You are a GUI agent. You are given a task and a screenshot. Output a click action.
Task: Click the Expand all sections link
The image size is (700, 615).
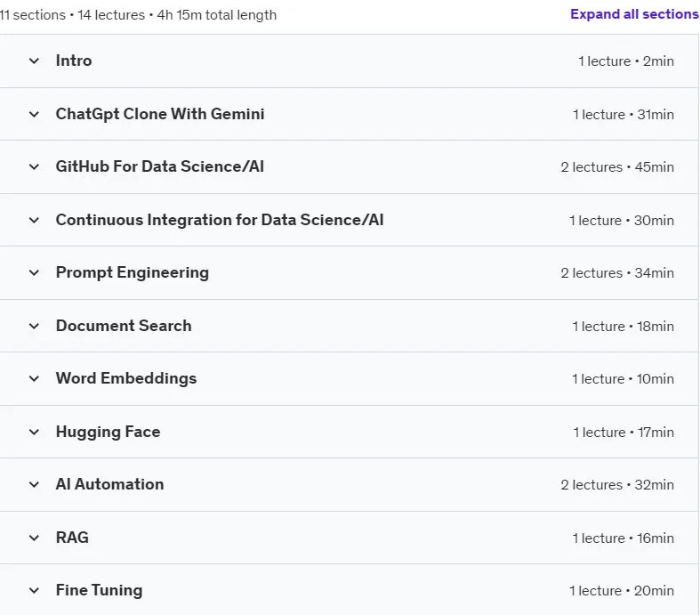click(634, 14)
